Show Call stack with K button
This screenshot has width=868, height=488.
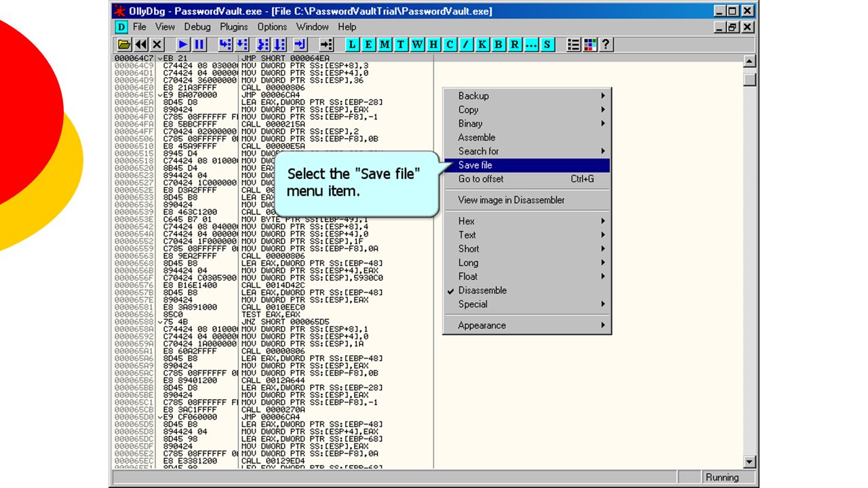[483, 45]
